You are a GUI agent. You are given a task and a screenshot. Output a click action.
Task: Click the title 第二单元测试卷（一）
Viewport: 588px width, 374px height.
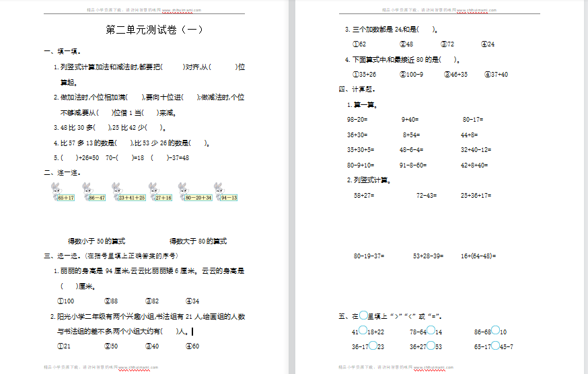[154, 30]
